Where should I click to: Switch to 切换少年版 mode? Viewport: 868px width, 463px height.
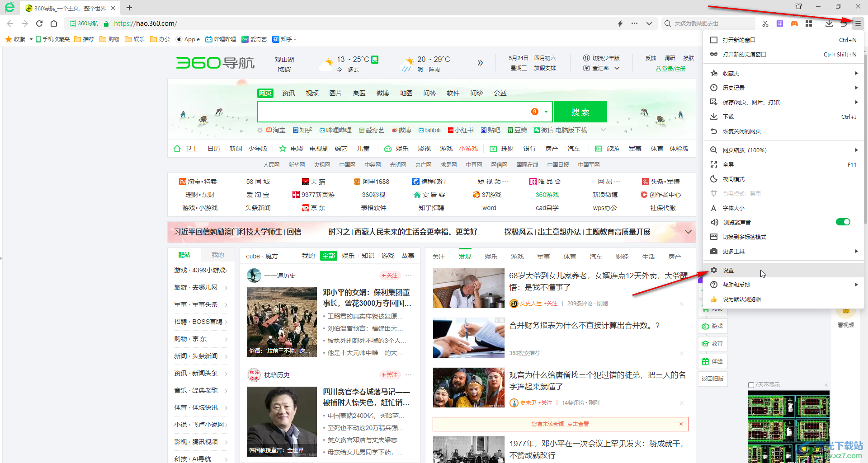(x=601, y=58)
